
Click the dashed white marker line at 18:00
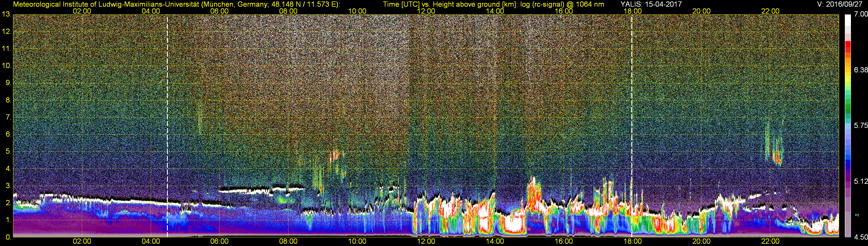point(631,126)
